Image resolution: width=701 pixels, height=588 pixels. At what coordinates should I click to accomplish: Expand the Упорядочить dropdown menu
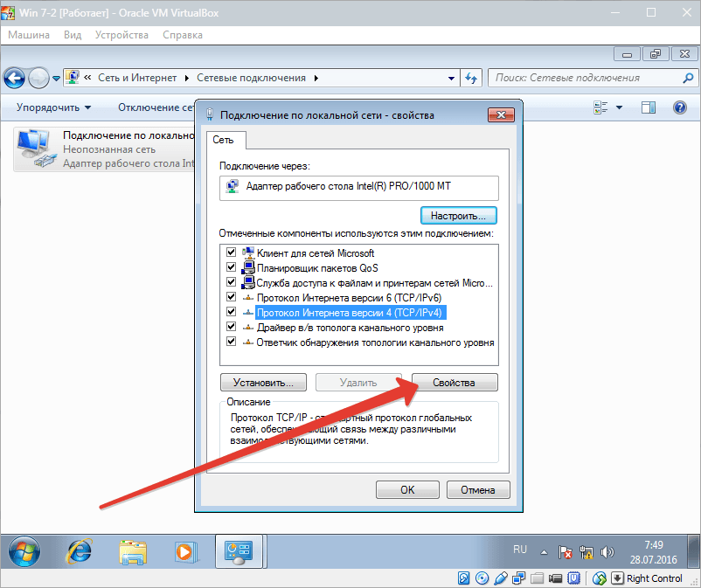[53, 107]
